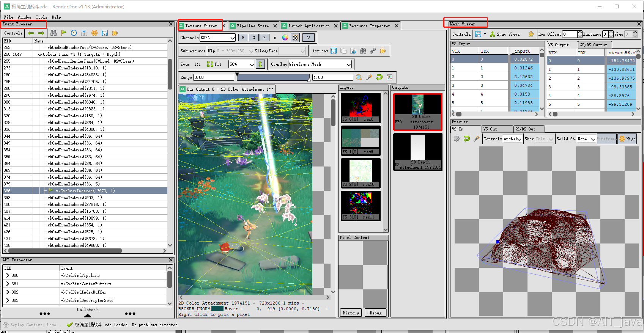Image resolution: width=644 pixels, height=333 pixels.
Task: Open Window menu
Action: click(x=24, y=17)
